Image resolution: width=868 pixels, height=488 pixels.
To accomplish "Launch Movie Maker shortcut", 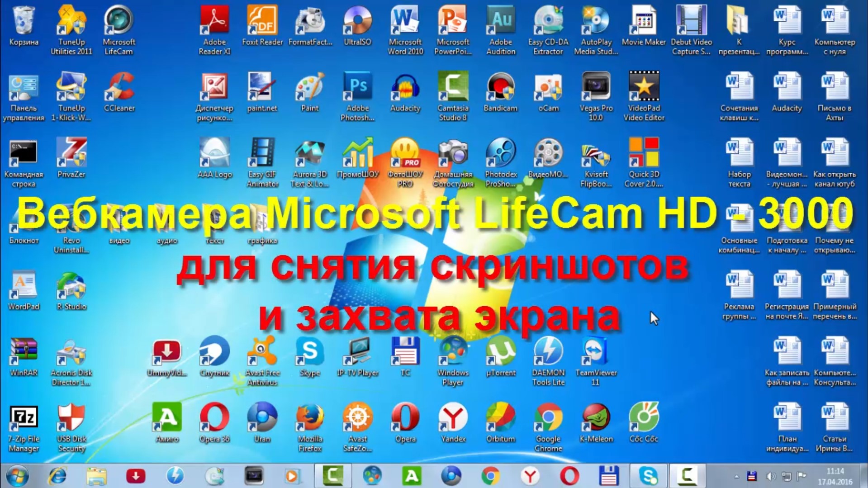I will point(644,26).
